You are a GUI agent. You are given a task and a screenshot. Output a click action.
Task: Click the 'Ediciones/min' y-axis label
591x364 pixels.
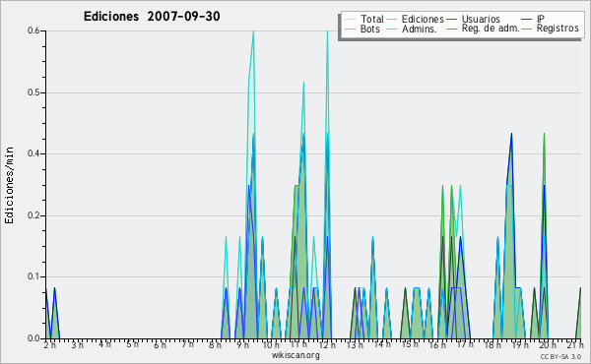click(9, 185)
